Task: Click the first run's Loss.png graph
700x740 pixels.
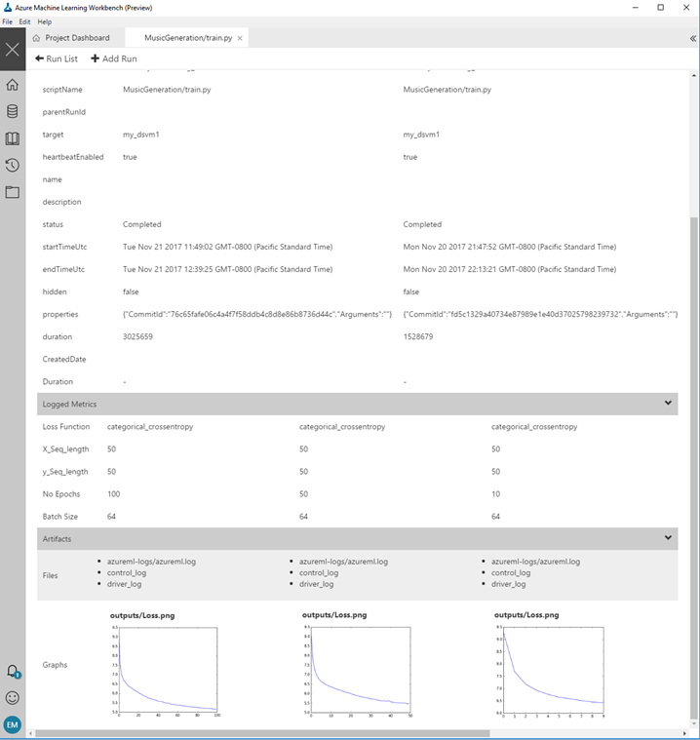Action: [165, 670]
